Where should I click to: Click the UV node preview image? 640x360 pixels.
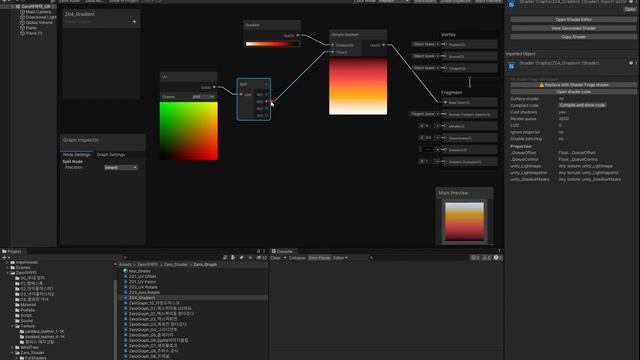(189, 131)
